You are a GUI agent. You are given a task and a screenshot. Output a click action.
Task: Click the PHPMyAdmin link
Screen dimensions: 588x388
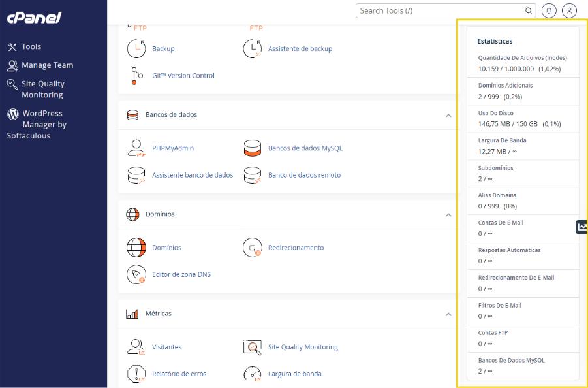(x=173, y=148)
